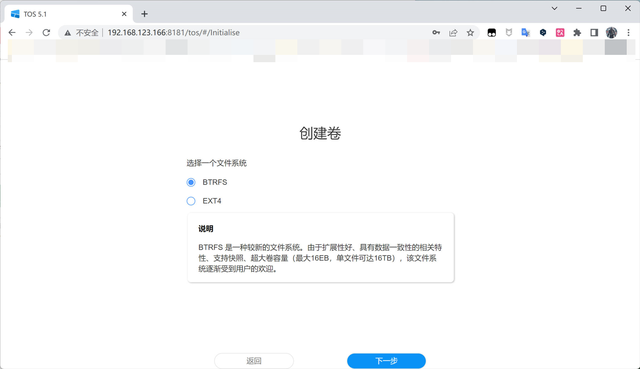Click the shield extension icon
640x369 pixels.
coord(509,33)
